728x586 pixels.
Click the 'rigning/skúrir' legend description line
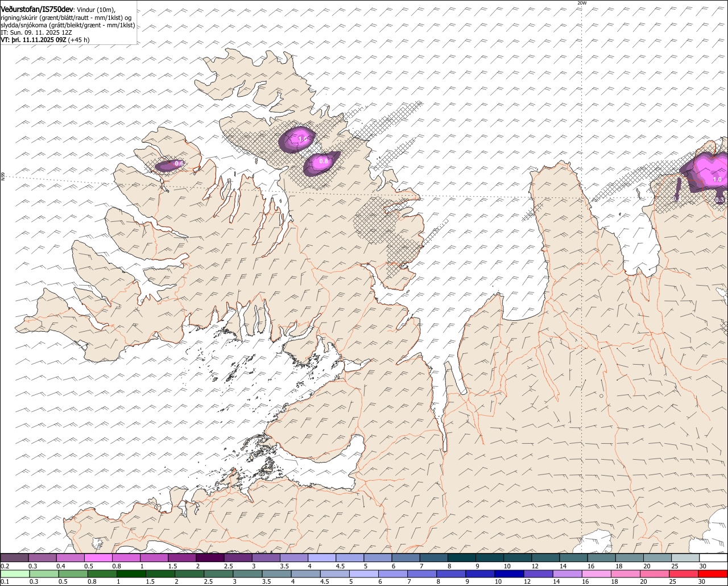(67, 18)
